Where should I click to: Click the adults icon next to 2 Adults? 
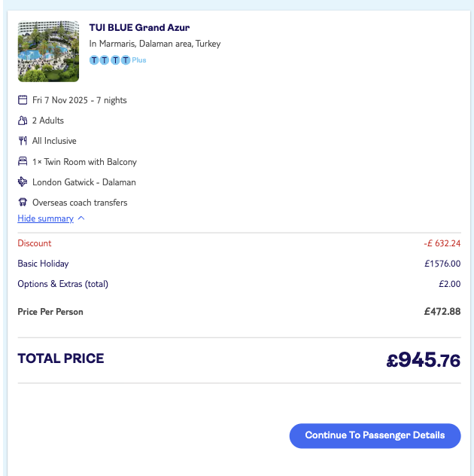pyautogui.click(x=23, y=121)
